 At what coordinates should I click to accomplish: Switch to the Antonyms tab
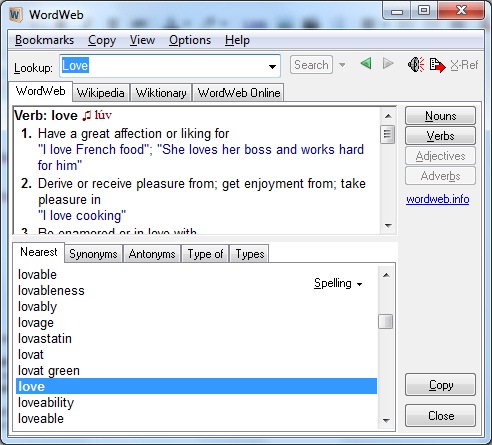pyautogui.click(x=152, y=254)
